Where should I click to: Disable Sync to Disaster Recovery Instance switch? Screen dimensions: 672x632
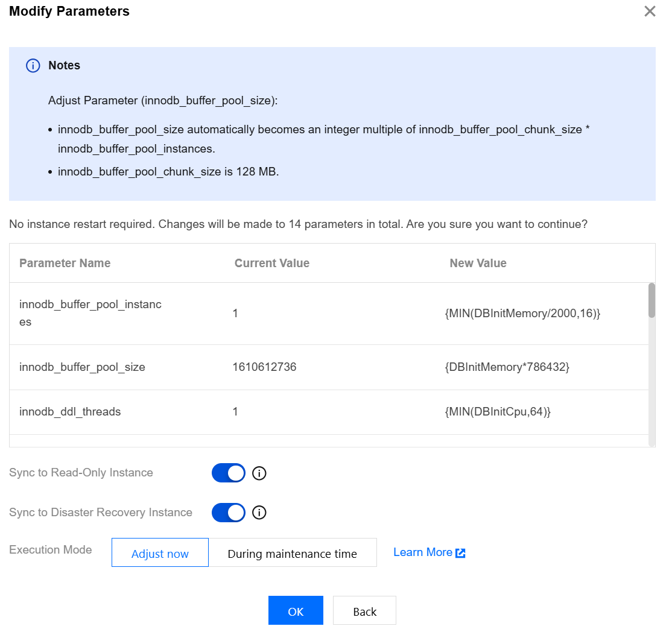(x=228, y=513)
